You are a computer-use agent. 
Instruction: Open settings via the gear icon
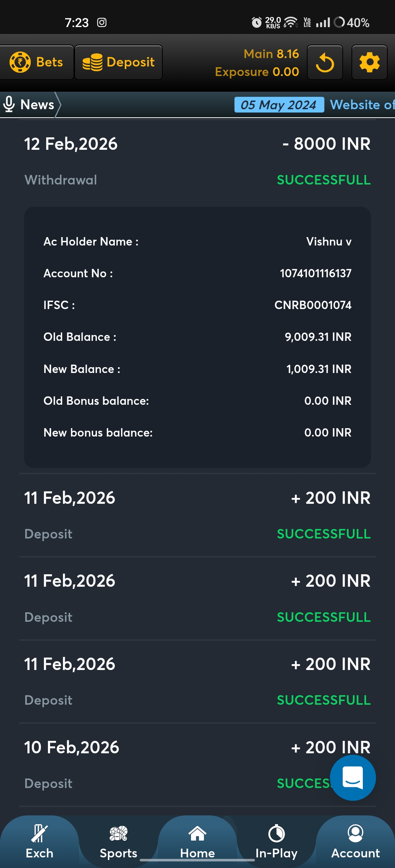[x=369, y=62]
